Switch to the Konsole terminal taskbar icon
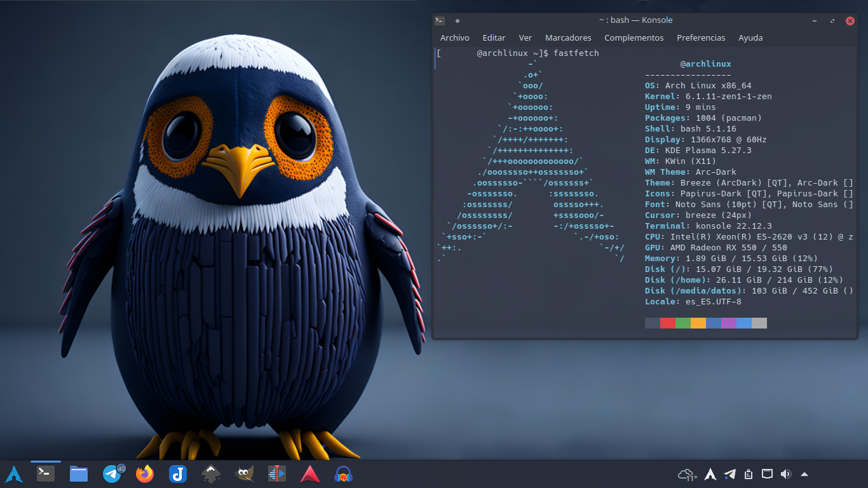 coord(46,473)
